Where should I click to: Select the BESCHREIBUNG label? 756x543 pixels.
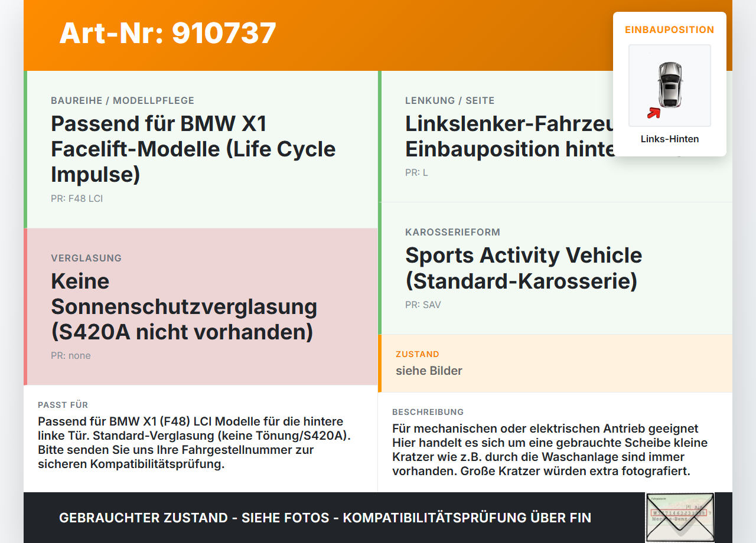pos(428,412)
